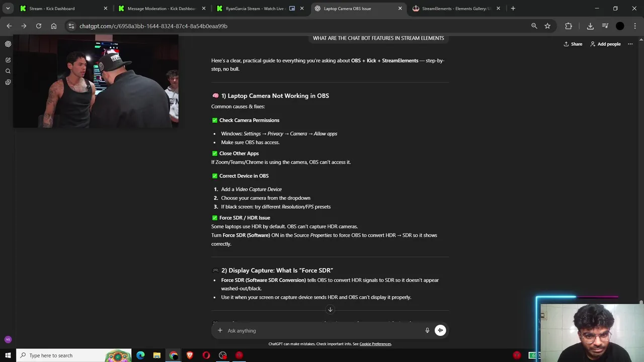
Task: Open the Cookie Preferences link
Action: point(375,344)
